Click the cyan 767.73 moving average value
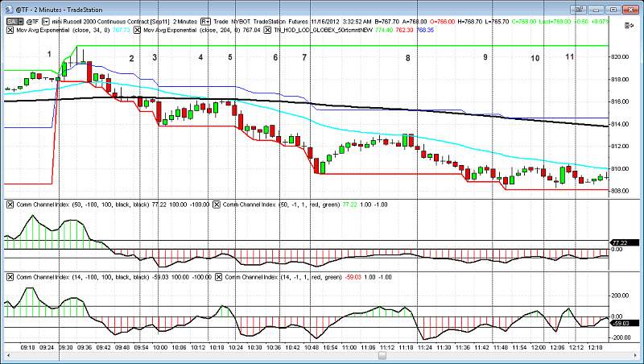The image size is (644, 364). (122, 30)
